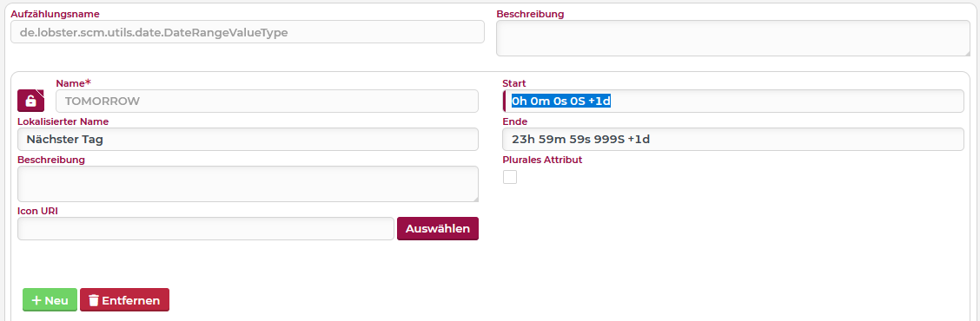The width and height of the screenshot is (980, 321).
Task: Click the resize grip of top Beschreibung box
Action: [966, 52]
